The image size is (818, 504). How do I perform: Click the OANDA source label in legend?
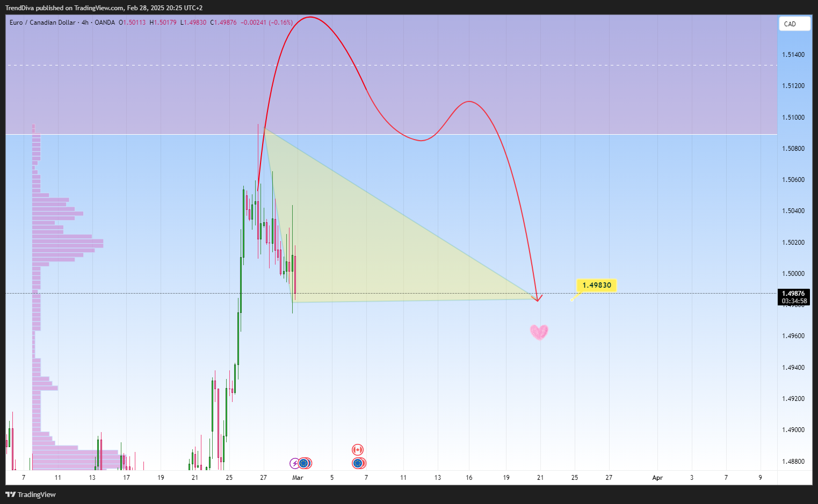tap(105, 23)
